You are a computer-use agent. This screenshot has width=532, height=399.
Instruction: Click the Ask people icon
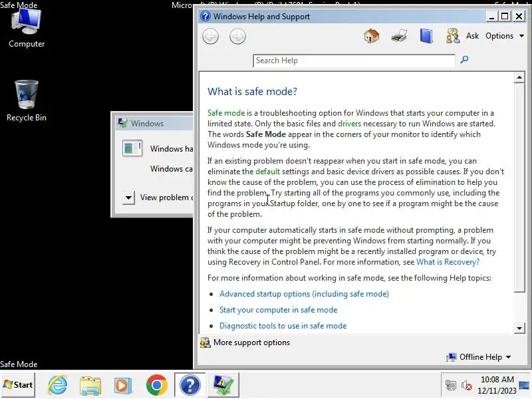point(453,36)
